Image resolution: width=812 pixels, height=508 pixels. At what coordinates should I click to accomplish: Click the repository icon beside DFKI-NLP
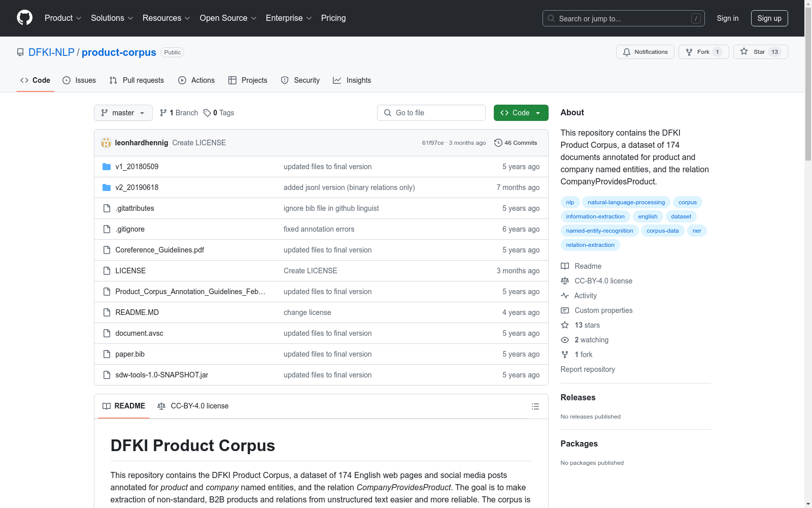point(20,52)
